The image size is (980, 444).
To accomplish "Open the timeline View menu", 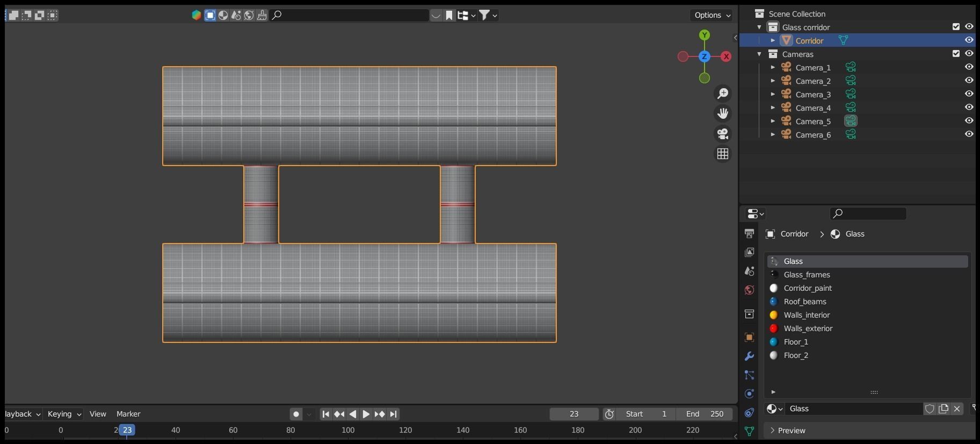I will click(x=98, y=414).
